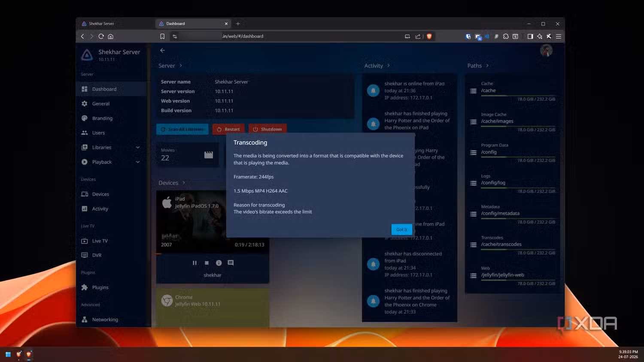
Task: Click the /config path list icon
Action: pyautogui.click(x=473, y=153)
